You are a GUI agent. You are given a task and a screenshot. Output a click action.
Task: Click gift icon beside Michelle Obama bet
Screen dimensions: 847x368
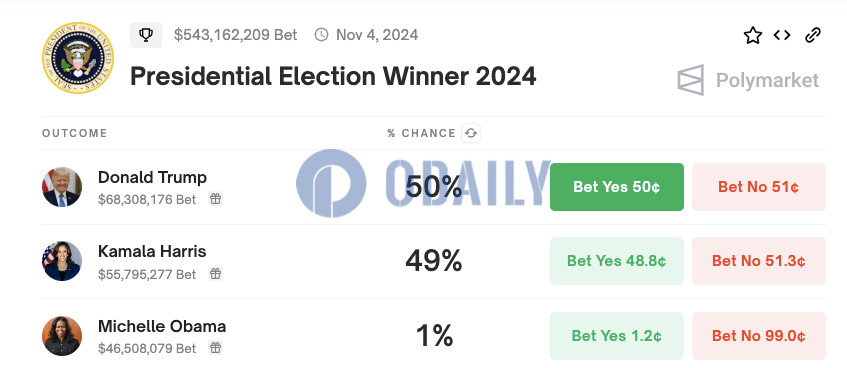pos(216,347)
